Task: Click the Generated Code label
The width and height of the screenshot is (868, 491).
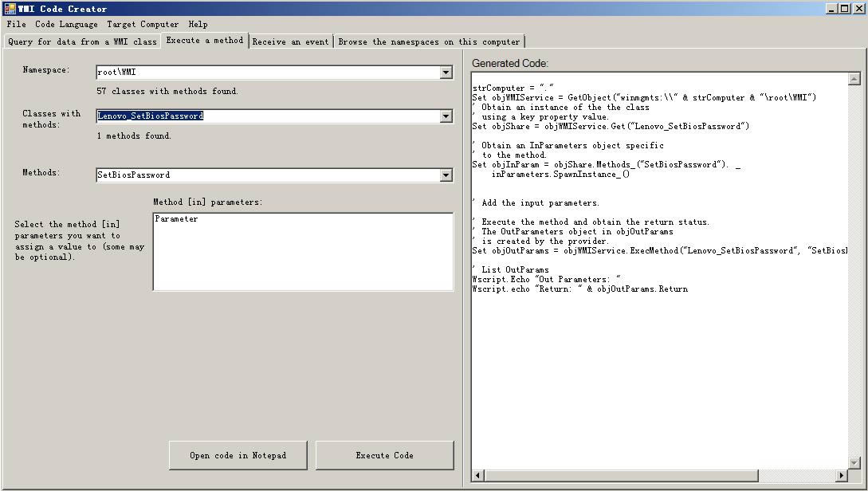Action: (510, 64)
